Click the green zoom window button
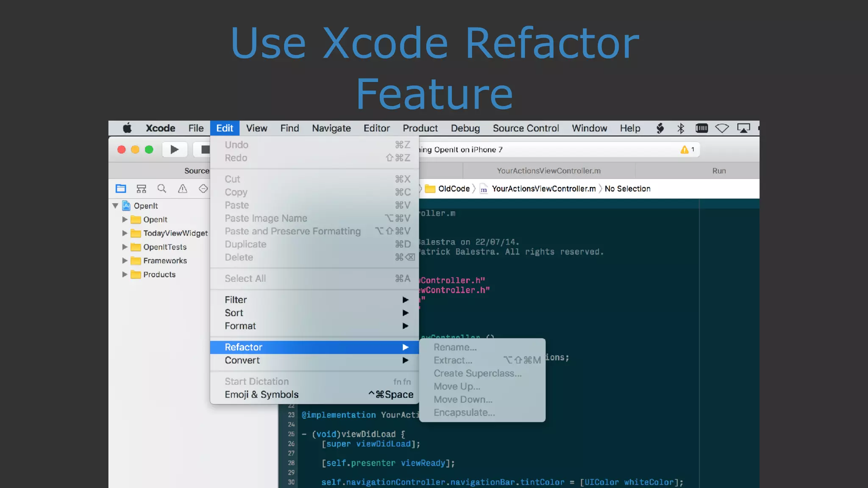The width and height of the screenshot is (868, 488). point(149,150)
